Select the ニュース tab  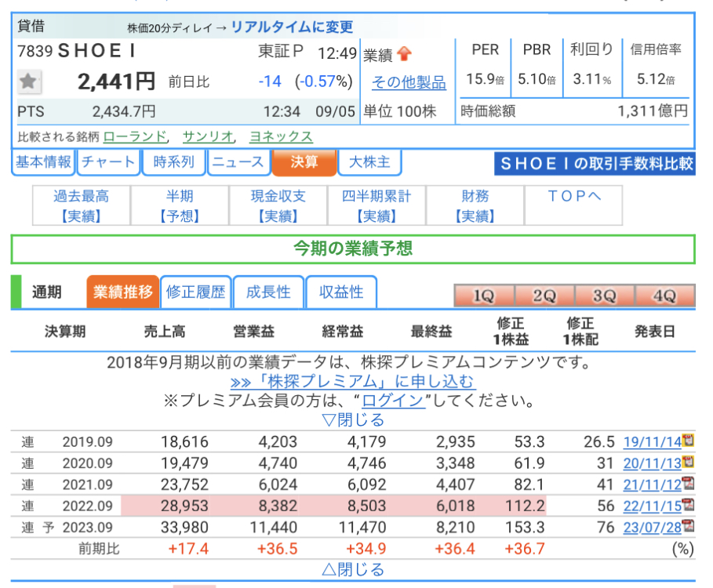(238, 162)
